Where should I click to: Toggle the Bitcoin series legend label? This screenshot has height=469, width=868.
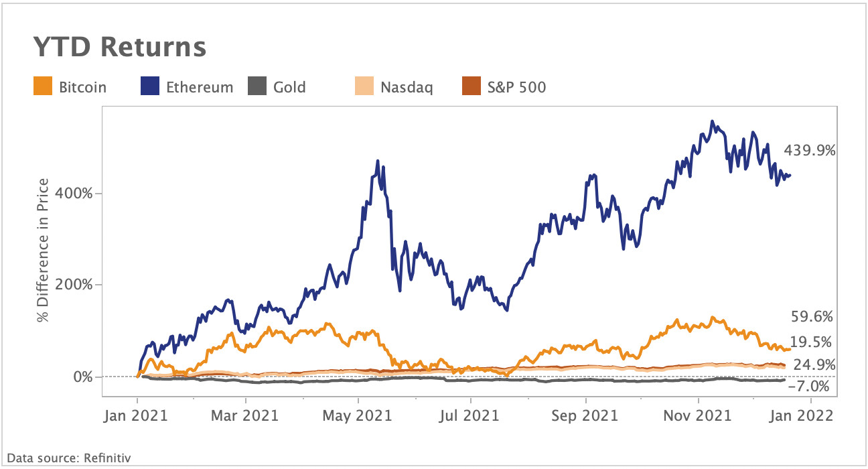(82, 87)
